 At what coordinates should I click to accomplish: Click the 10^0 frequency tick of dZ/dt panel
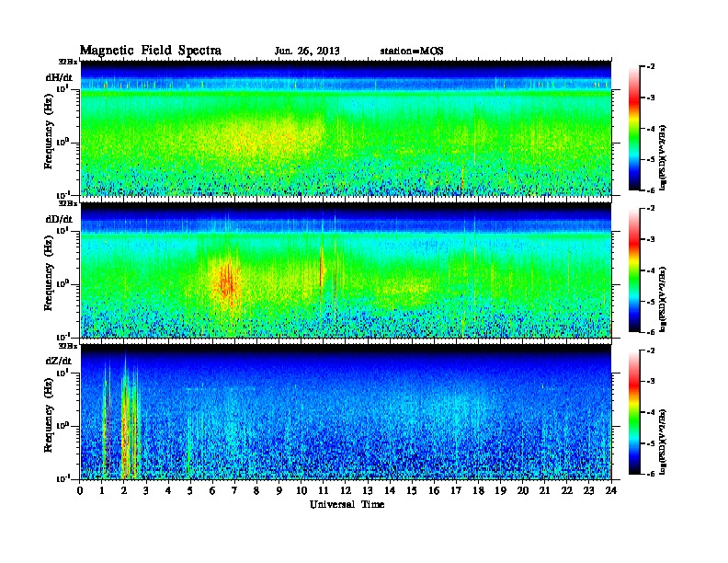tap(63, 426)
